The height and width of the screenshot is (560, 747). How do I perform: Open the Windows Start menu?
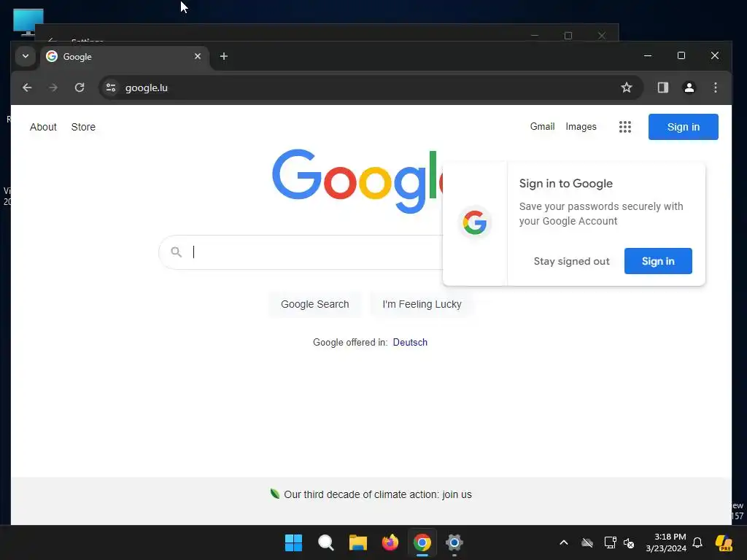coord(293,542)
